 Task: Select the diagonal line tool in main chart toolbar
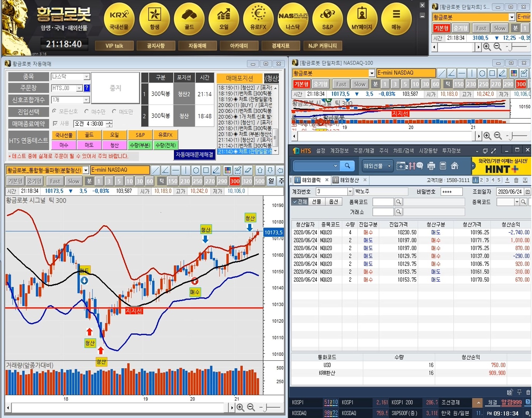(x=156, y=170)
